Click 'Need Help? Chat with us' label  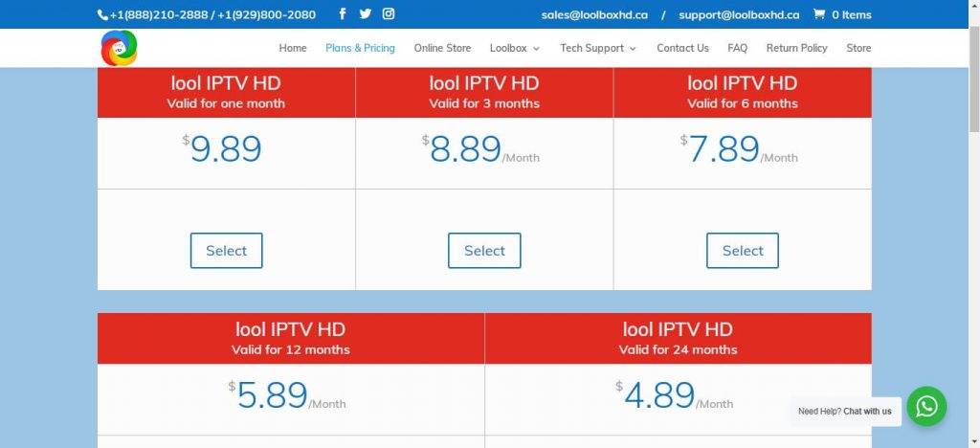point(845,411)
